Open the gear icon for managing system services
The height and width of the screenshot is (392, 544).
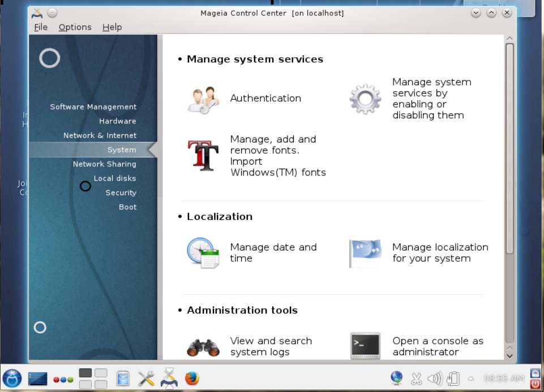pyautogui.click(x=365, y=99)
